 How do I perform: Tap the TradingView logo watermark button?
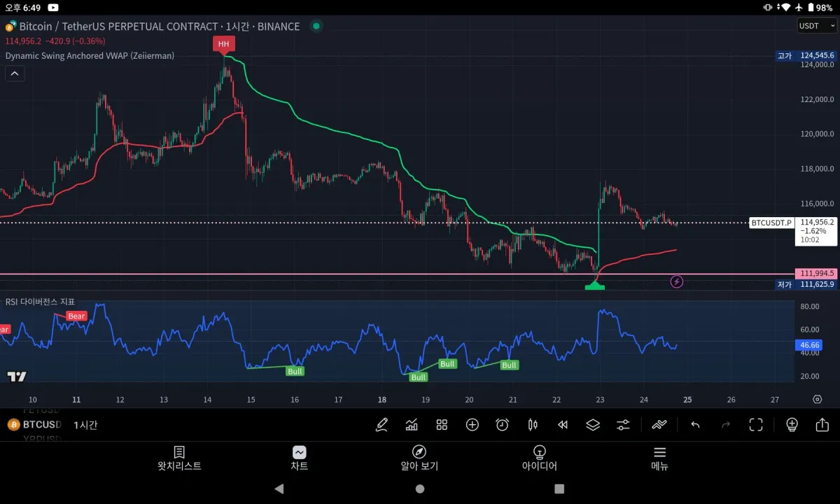(x=17, y=377)
